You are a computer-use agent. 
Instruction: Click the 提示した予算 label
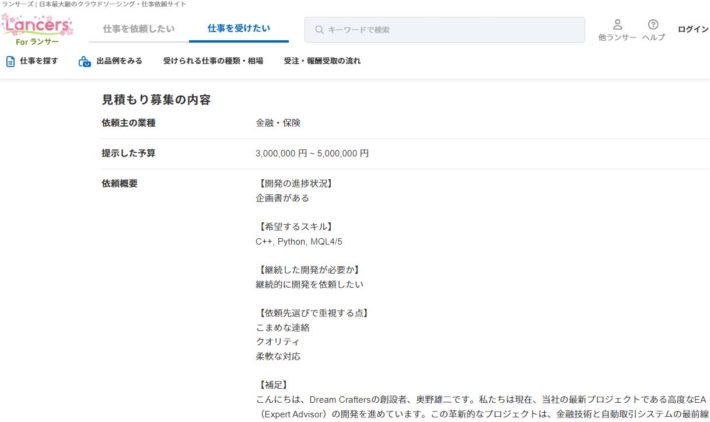click(129, 153)
